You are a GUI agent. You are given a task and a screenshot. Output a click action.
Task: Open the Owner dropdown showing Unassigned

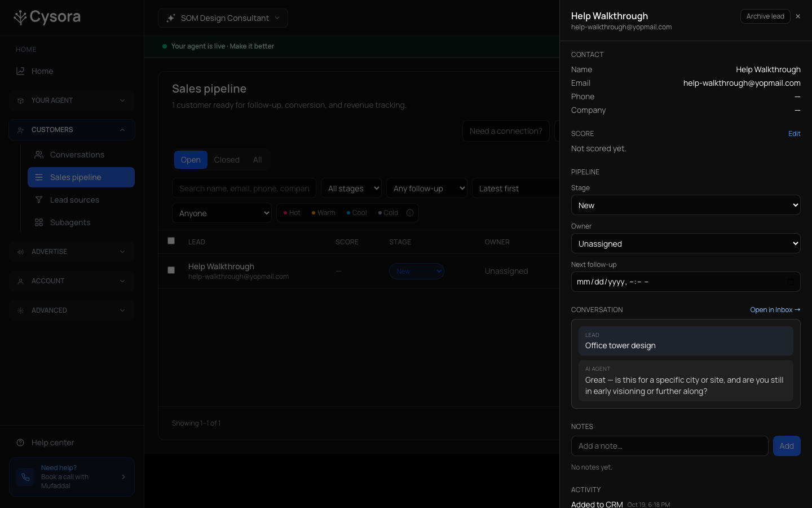coord(686,244)
